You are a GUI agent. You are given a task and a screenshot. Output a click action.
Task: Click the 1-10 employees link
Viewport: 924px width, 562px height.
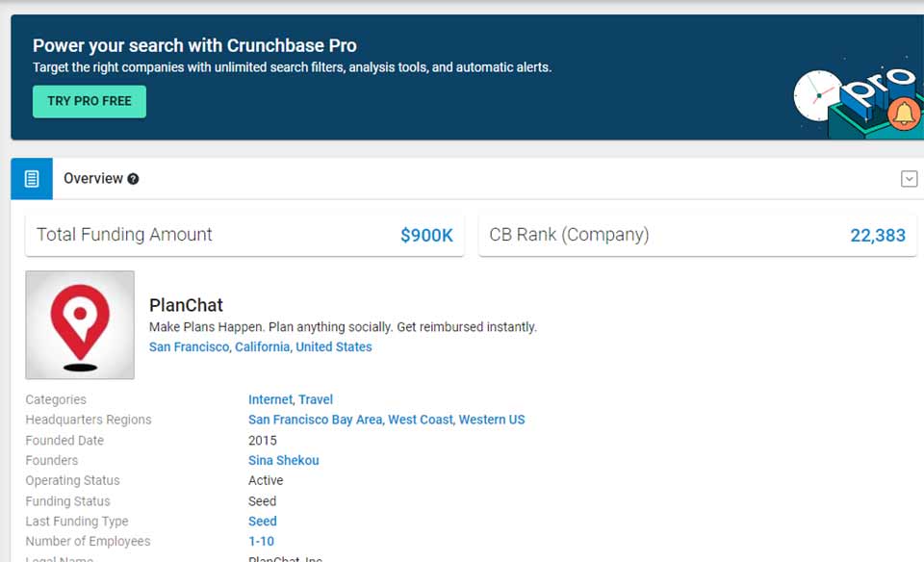click(261, 542)
